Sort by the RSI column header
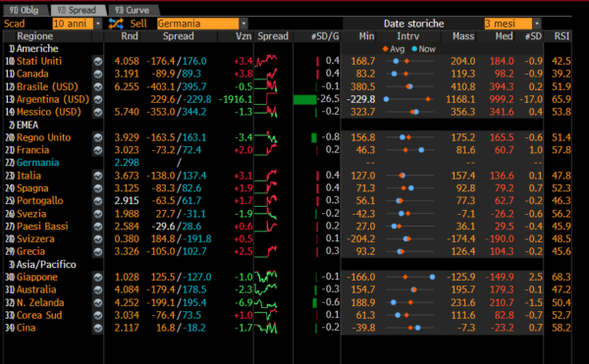Screen dimensions: 589x364 click(x=562, y=36)
